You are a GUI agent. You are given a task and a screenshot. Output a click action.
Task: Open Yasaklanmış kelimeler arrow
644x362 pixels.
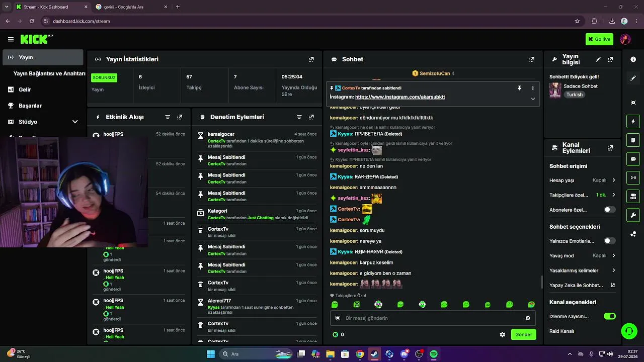coord(613,270)
